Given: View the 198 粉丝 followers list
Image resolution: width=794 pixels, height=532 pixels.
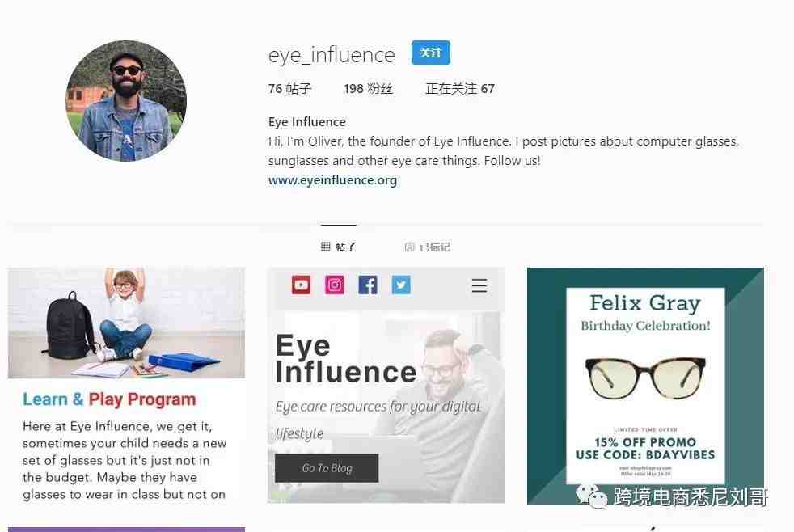Looking at the screenshot, I should click(368, 89).
